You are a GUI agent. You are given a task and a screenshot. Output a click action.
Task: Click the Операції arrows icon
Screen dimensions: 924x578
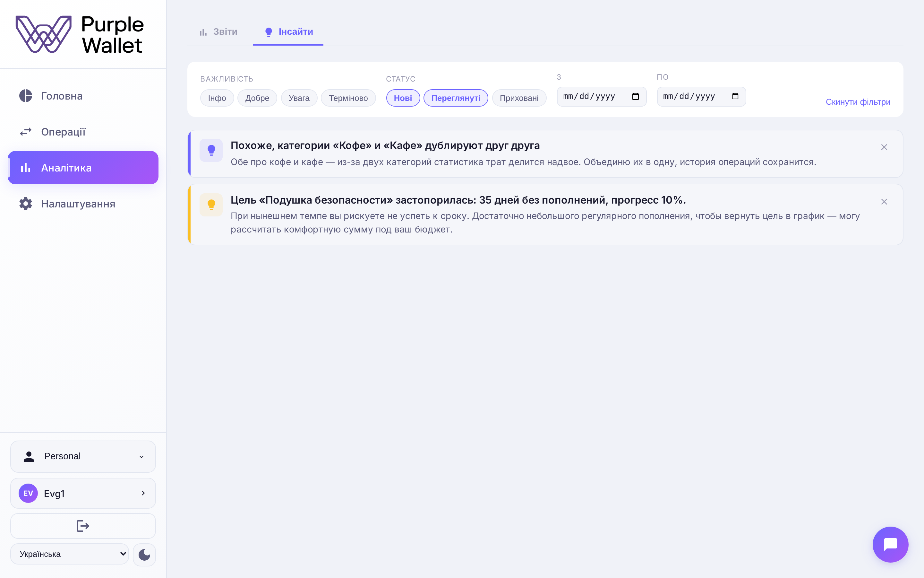[x=26, y=132]
